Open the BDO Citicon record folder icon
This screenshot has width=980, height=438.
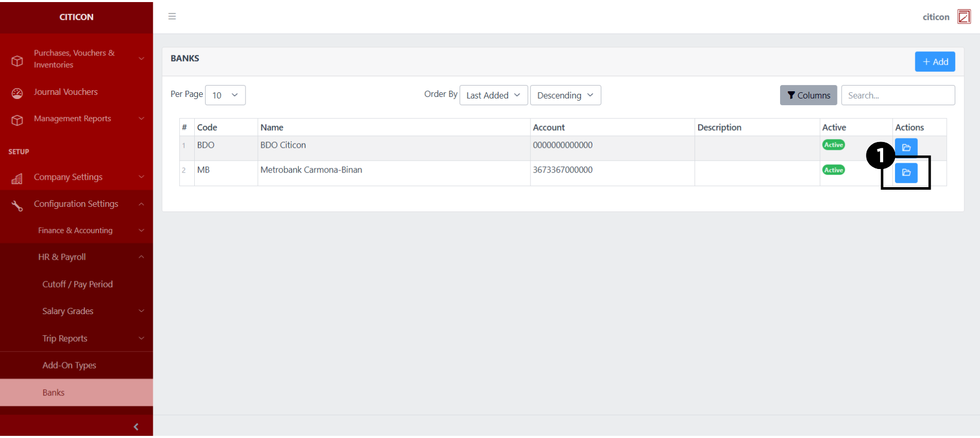(x=906, y=147)
